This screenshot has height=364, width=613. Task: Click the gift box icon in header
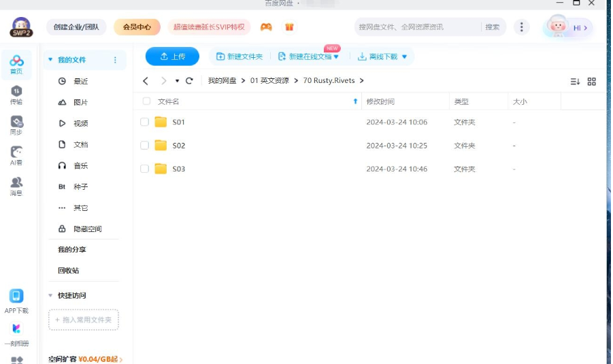pos(289,27)
